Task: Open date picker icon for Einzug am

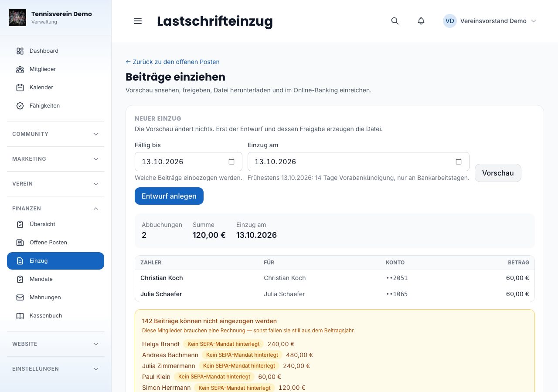Action: pos(459,162)
